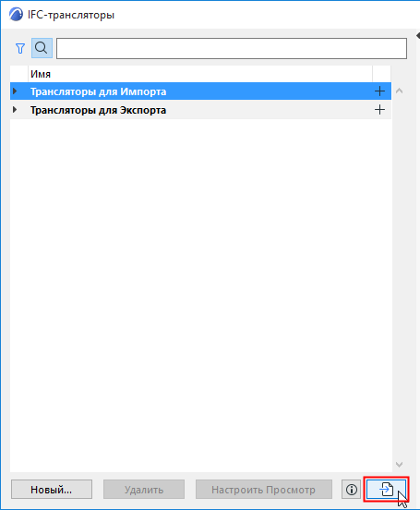The height and width of the screenshot is (510, 420).
Task: Open the info icon button
Action: pos(352,489)
